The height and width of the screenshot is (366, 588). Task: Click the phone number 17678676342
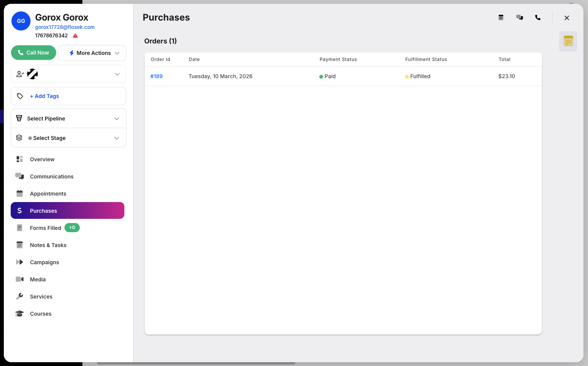click(x=52, y=35)
